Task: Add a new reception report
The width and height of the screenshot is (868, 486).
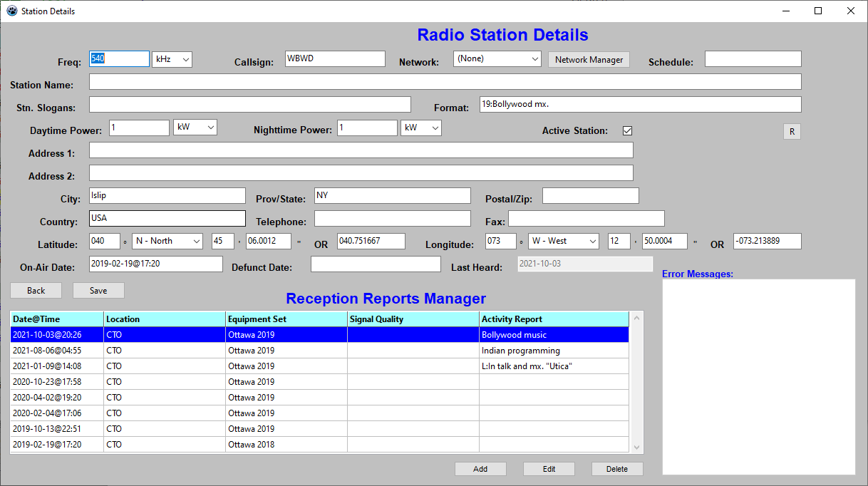Action: (x=480, y=469)
